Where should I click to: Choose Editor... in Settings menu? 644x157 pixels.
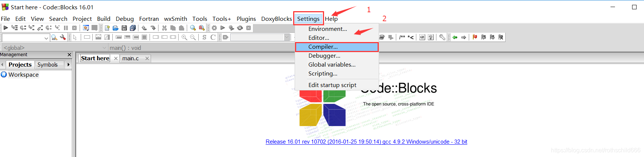(x=337, y=38)
